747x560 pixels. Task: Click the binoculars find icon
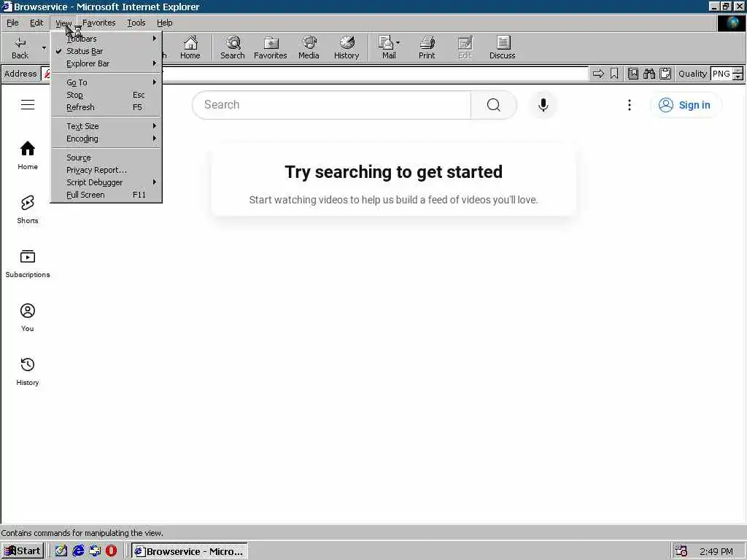pyautogui.click(x=649, y=74)
